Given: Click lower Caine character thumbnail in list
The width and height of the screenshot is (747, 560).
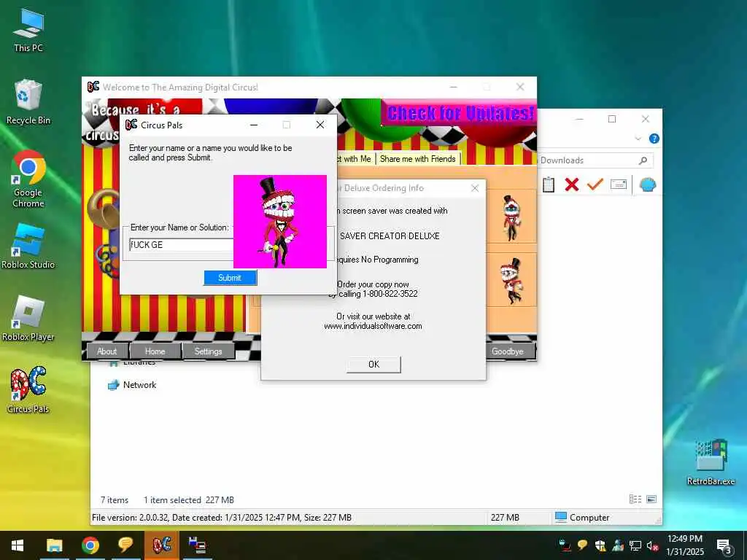Looking at the screenshot, I should [511, 280].
